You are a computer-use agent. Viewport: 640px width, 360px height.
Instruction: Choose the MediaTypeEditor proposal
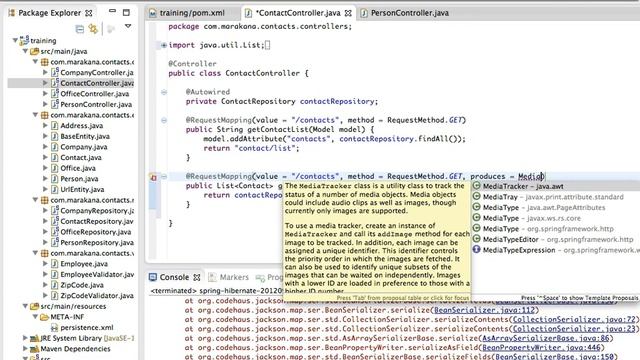coord(556,239)
